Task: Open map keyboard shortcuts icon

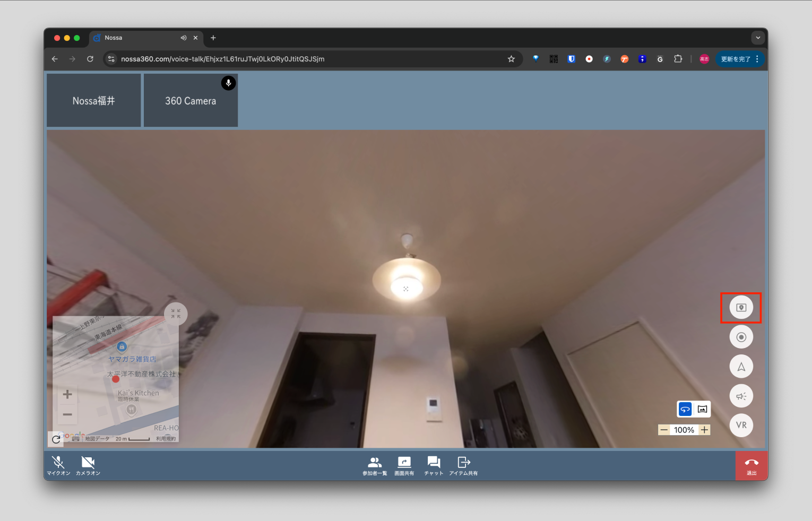Action: point(75,438)
